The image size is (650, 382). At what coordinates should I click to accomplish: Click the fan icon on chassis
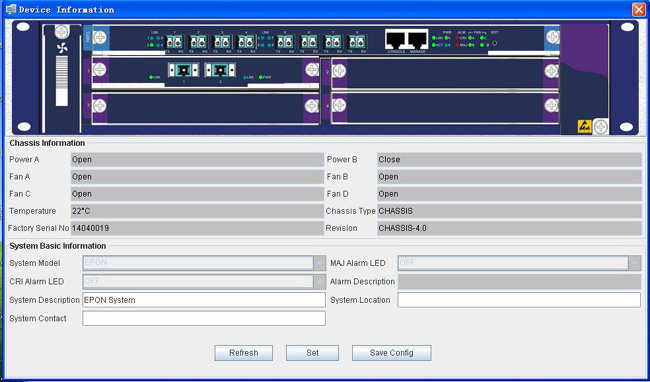62,48
